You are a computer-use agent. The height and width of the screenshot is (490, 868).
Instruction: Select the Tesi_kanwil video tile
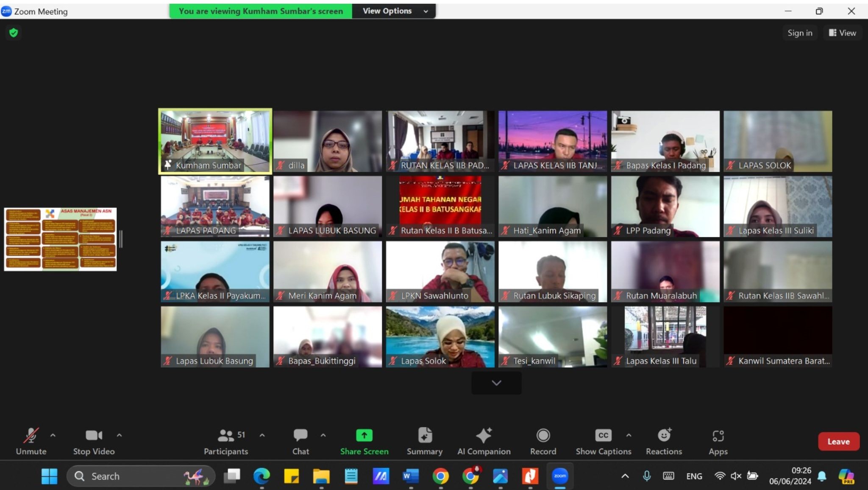point(553,337)
